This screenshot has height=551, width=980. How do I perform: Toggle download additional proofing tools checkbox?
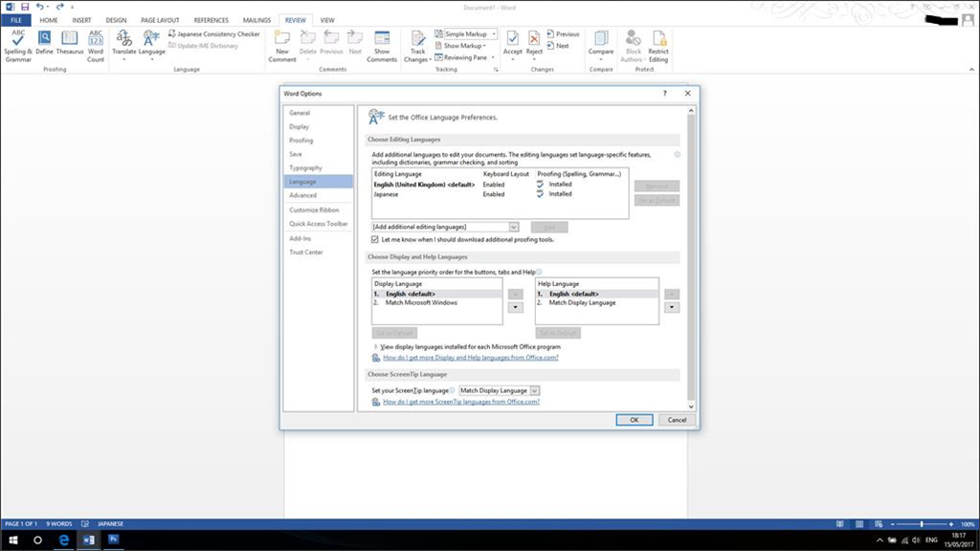point(375,239)
